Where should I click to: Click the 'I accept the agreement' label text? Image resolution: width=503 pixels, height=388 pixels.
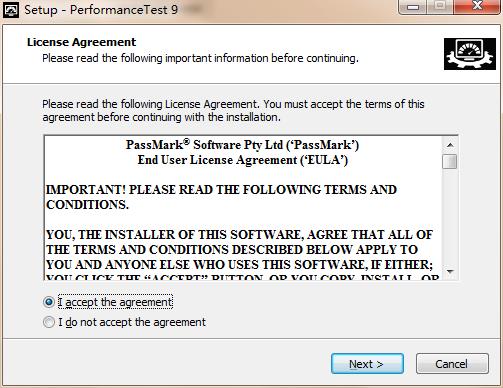tap(115, 302)
